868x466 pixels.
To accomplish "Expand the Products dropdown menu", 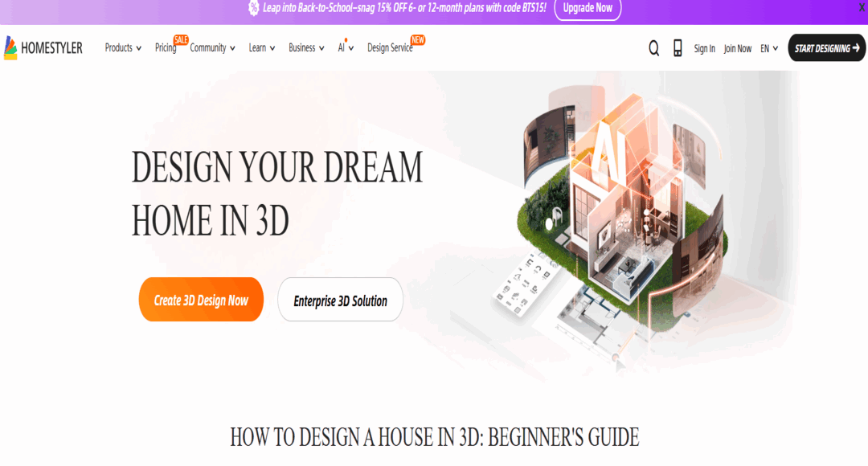I will tap(123, 48).
